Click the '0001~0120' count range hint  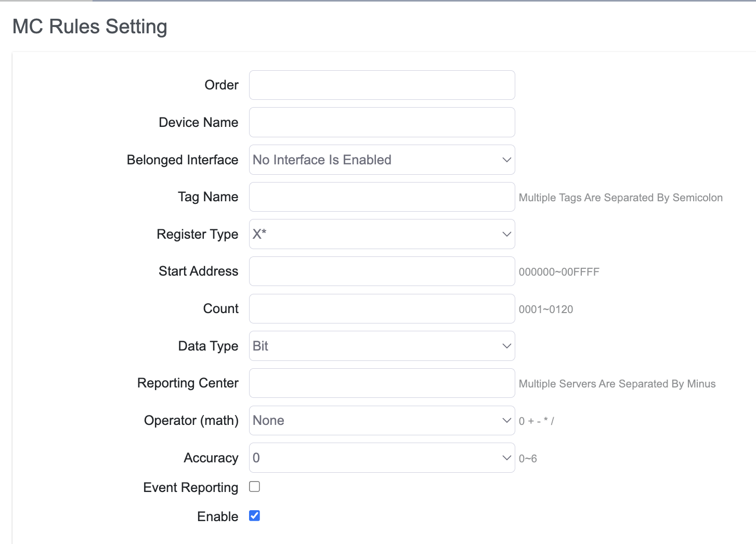(546, 309)
